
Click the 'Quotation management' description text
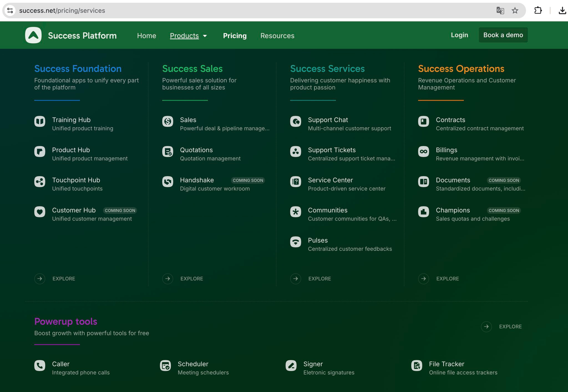point(210,158)
